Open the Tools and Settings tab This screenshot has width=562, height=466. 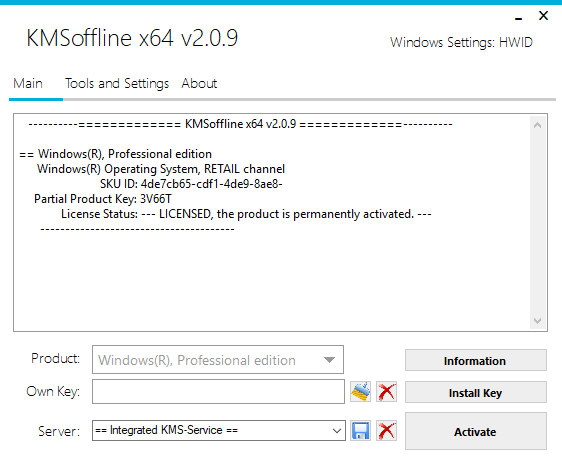tap(117, 84)
